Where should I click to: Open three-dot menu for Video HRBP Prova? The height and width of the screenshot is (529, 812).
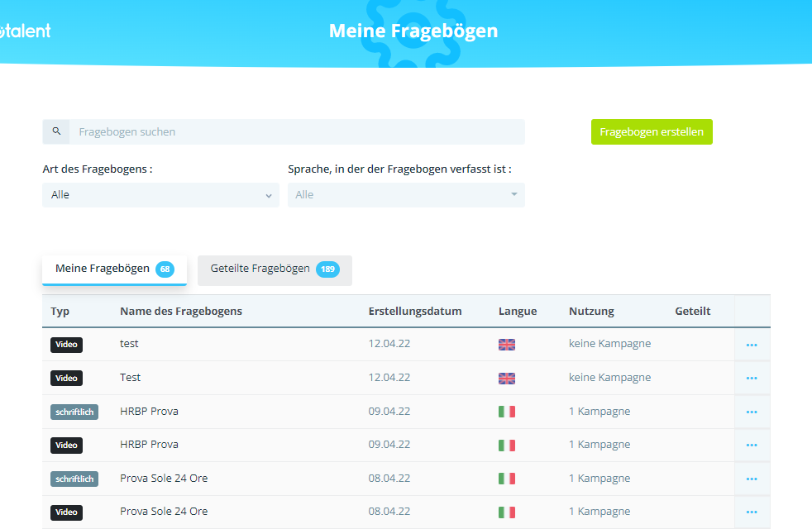(752, 445)
